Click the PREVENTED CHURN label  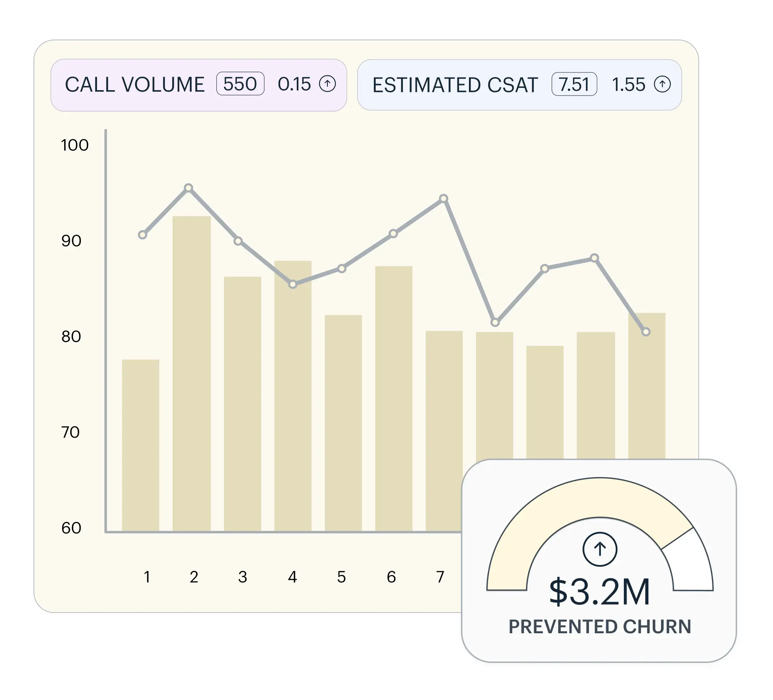pos(600,627)
